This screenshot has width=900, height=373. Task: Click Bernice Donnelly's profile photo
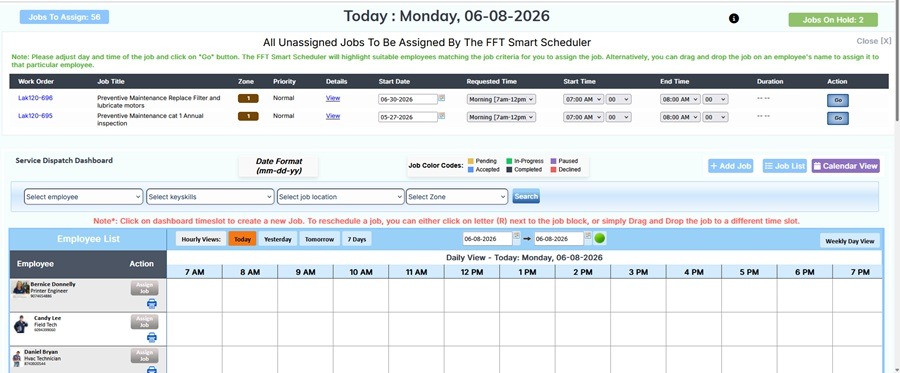pos(21,289)
